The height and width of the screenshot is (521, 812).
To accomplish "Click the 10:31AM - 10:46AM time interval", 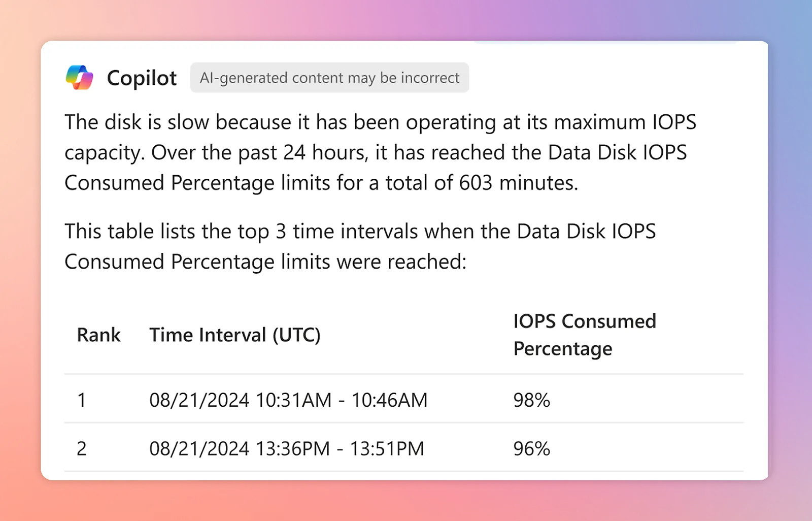I will tap(288, 400).
